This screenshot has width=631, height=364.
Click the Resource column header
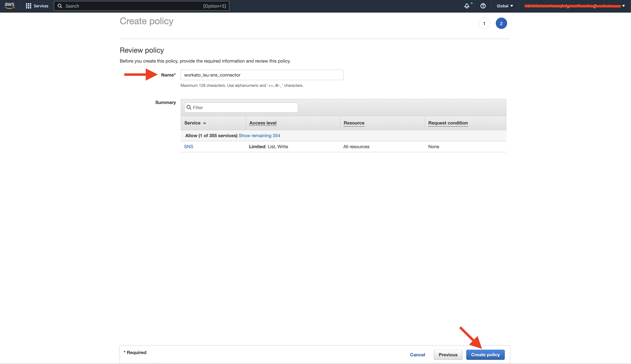pos(354,123)
